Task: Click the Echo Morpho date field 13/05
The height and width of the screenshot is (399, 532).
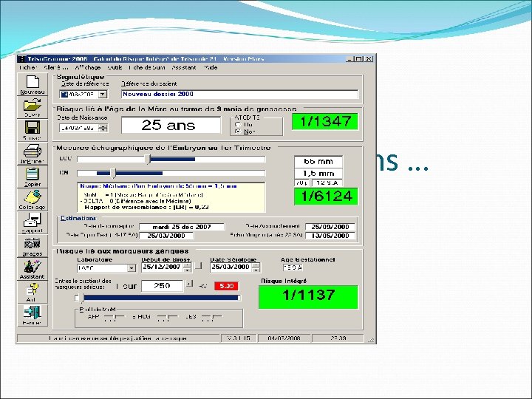Action: 330,236
